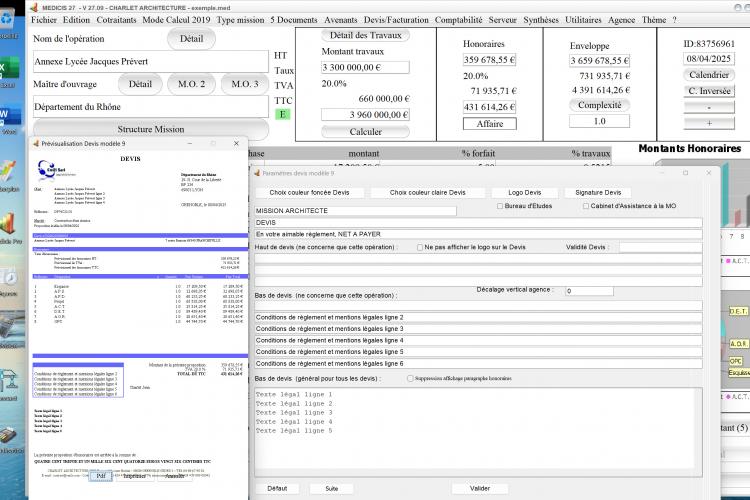Click the Logo Devis button
Viewport: 750px width, 500px height.
(x=525, y=192)
